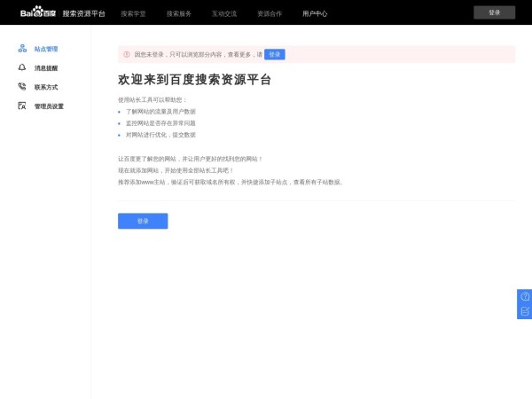Click the 消息提醒 bell icon
This screenshot has width=532, height=399.
(22, 67)
